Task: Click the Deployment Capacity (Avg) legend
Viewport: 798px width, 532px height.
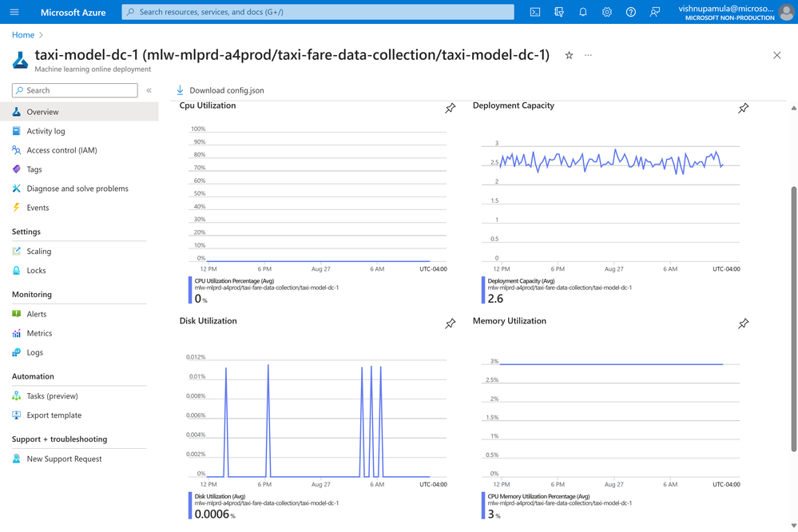Action: pos(521,281)
